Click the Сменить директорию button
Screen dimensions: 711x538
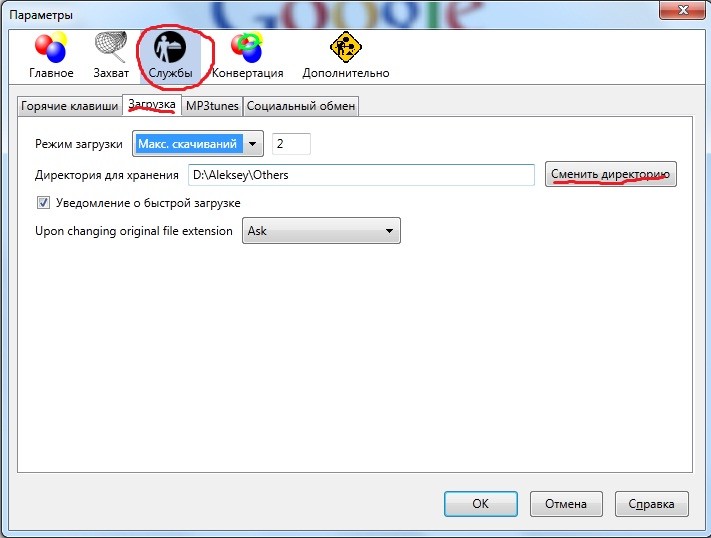coord(610,174)
